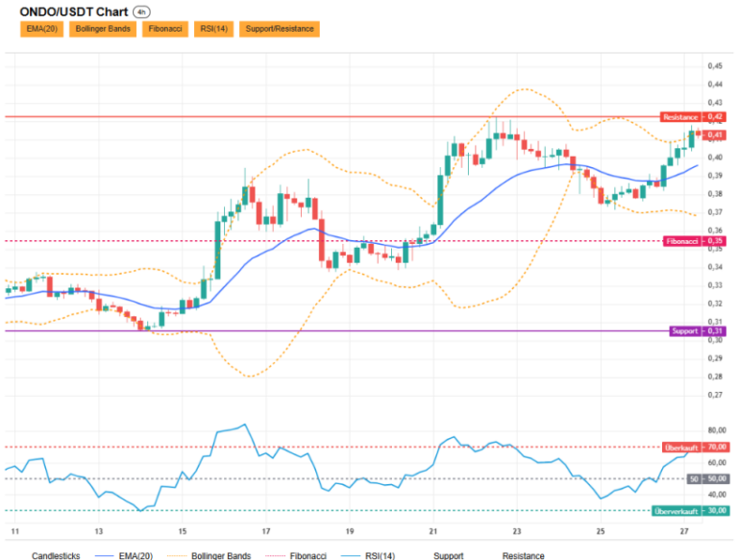Toggle Resistance in the bottom legend
Image resolution: width=738 pixels, height=560 pixels.
click(x=523, y=556)
